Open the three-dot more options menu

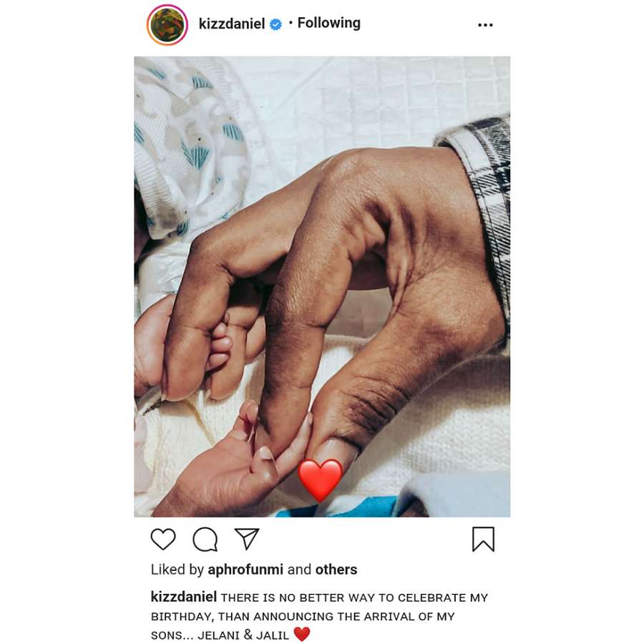[485, 25]
